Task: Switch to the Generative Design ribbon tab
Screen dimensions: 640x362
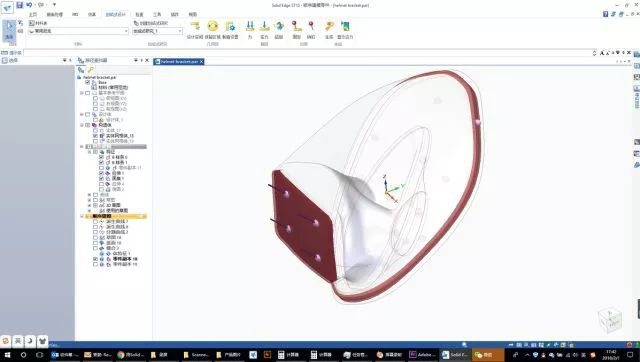Action: pyautogui.click(x=116, y=14)
